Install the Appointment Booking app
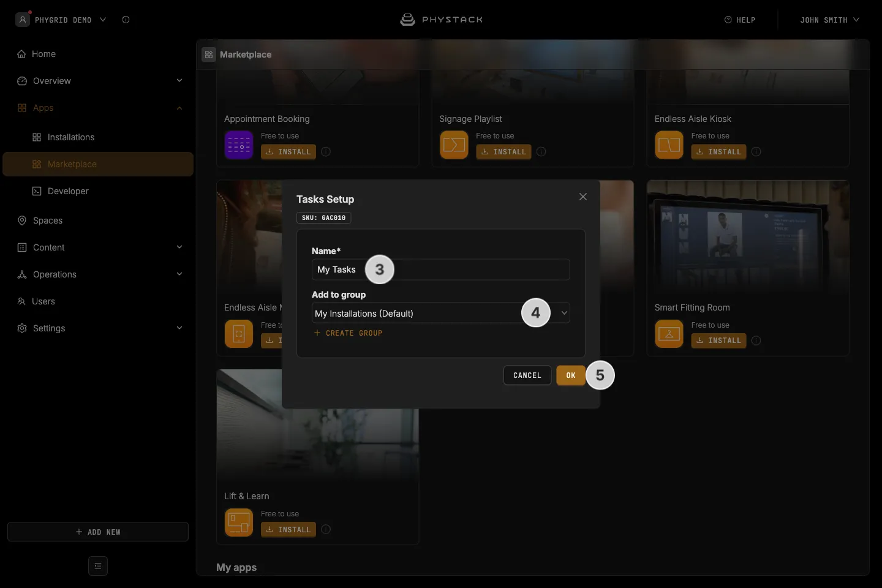882x588 pixels. click(x=288, y=152)
